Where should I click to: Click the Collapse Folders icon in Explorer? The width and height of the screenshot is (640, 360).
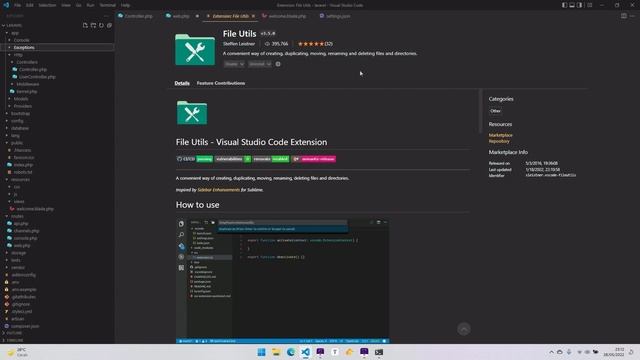109,25
